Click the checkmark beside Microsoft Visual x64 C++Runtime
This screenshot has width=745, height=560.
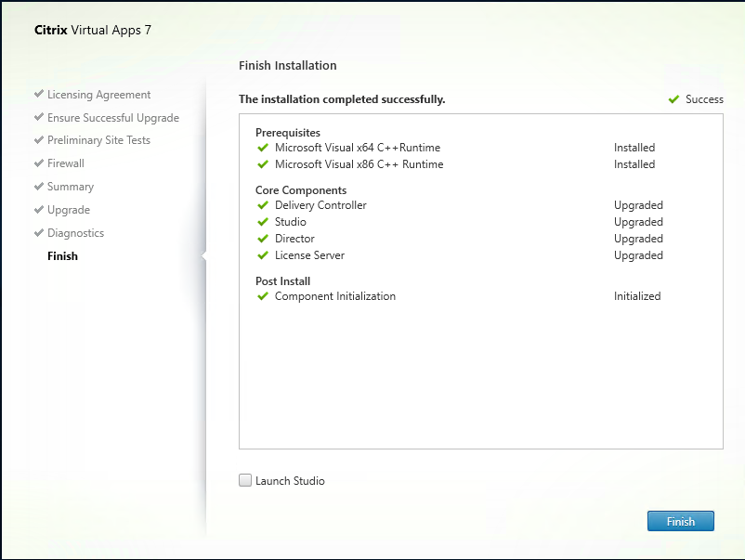(263, 148)
